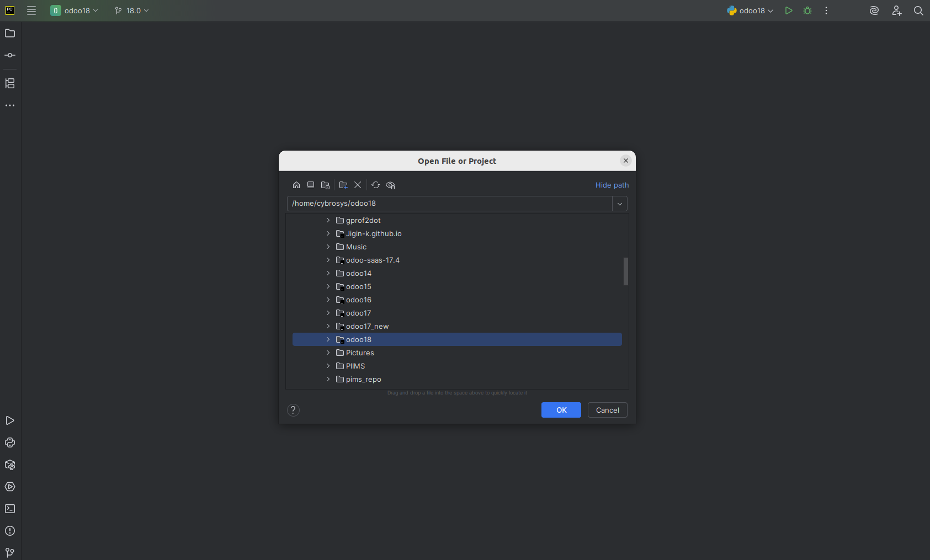Open the Git tool window
The height and width of the screenshot is (560, 930).
[10, 552]
